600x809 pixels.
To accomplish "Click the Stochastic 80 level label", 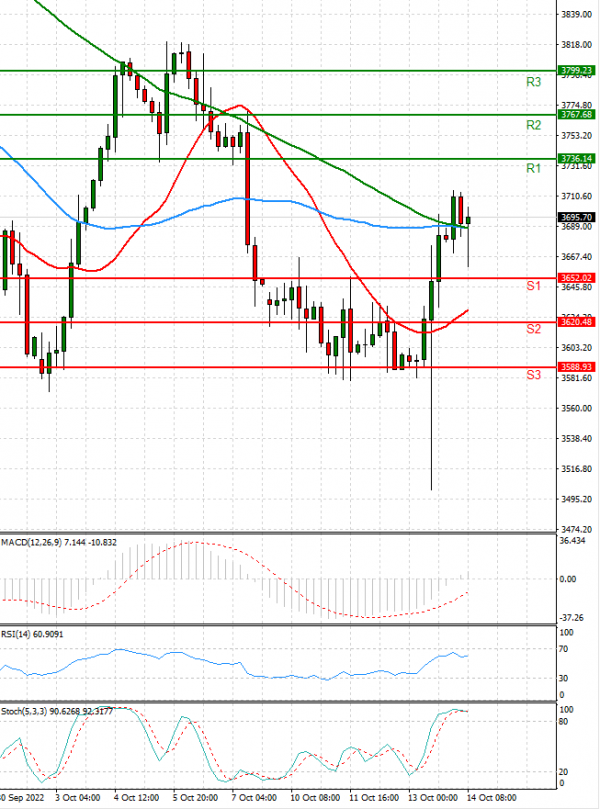I will (x=564, y=721).
